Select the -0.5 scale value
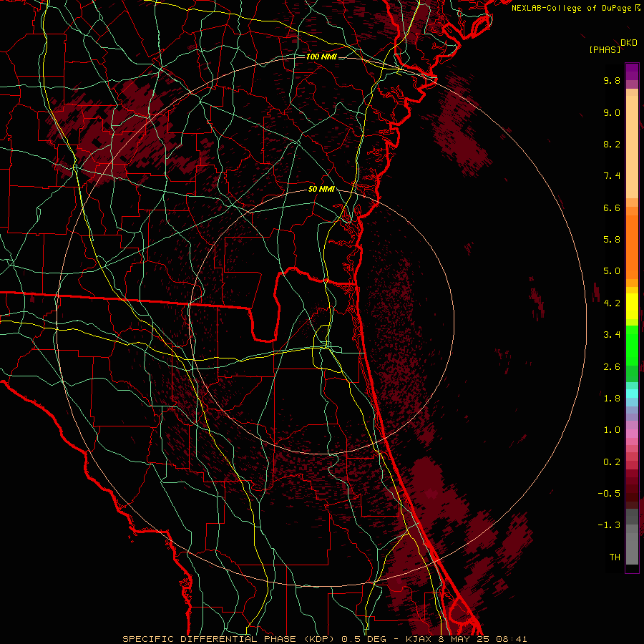 [x=609, y=494]
